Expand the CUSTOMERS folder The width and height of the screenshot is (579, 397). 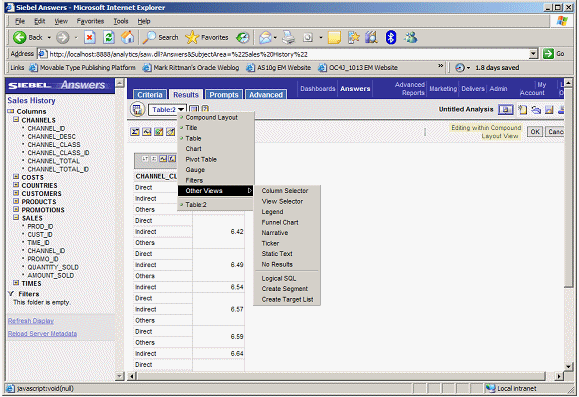click(x=16, y=193)
